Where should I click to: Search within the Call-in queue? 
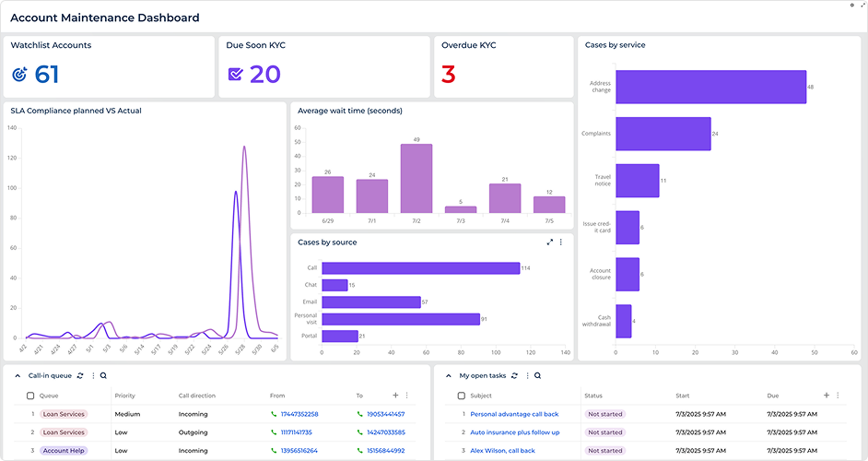click(x=103, y=376)
